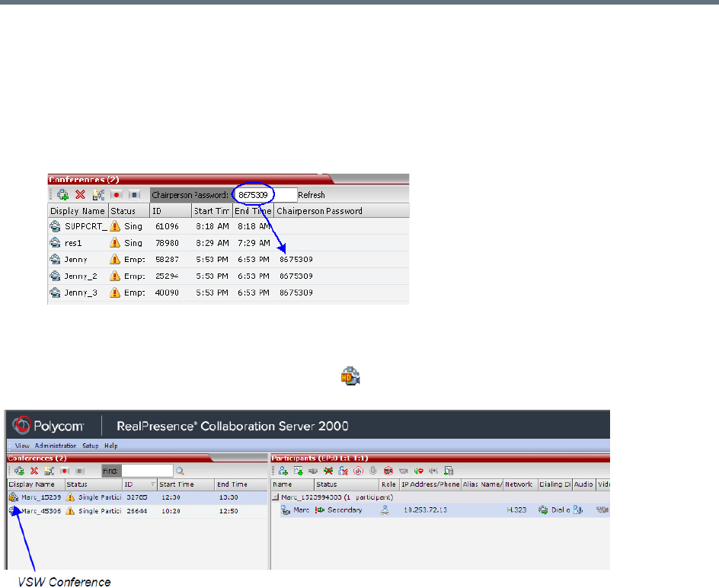Click the H.323 network cell

[516, 510]
